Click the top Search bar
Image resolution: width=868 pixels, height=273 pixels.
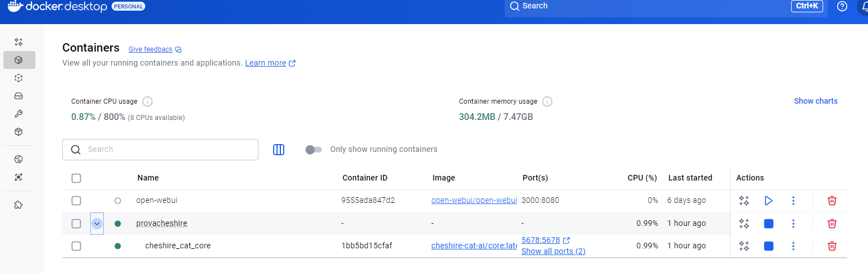tap(666, 7)
